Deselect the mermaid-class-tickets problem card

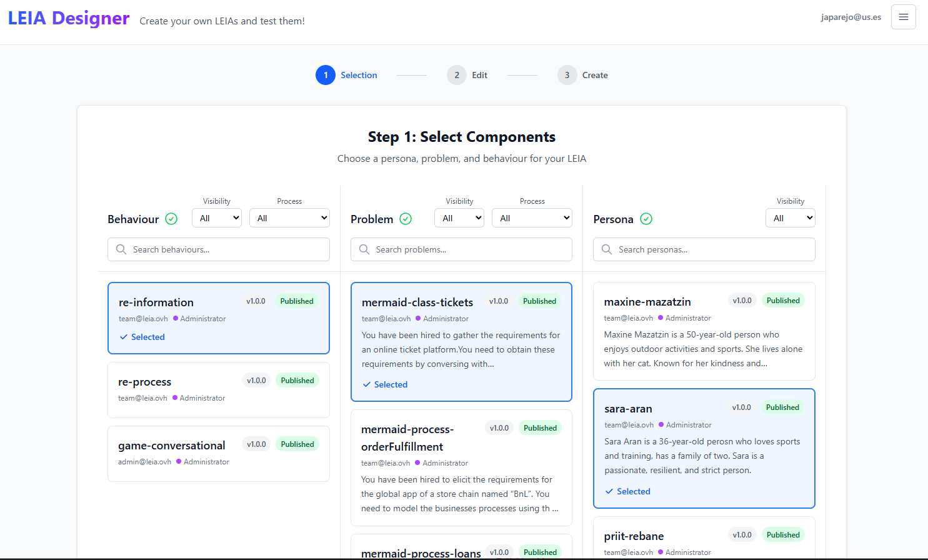(461, 342)
